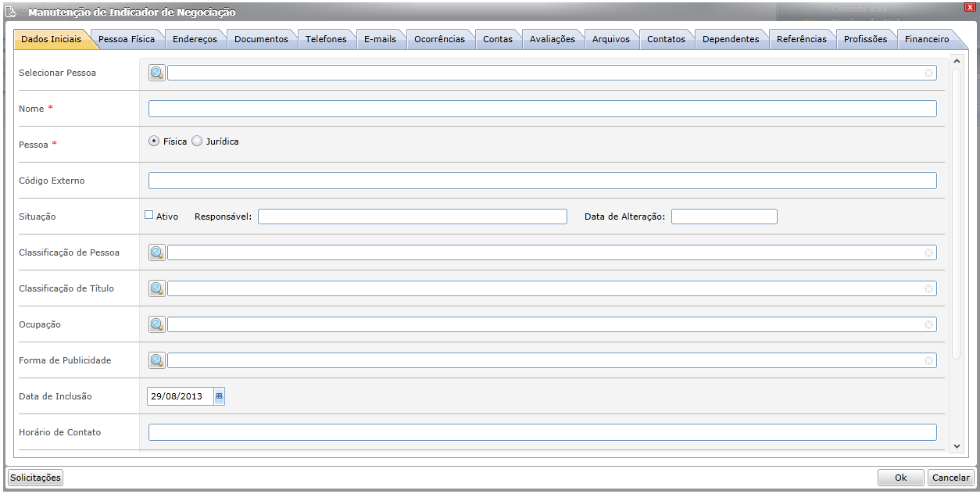Click the Responsável text field
The width and height of the screenshot is (980, 494).
pyautogui.click(x=413, y=217)
